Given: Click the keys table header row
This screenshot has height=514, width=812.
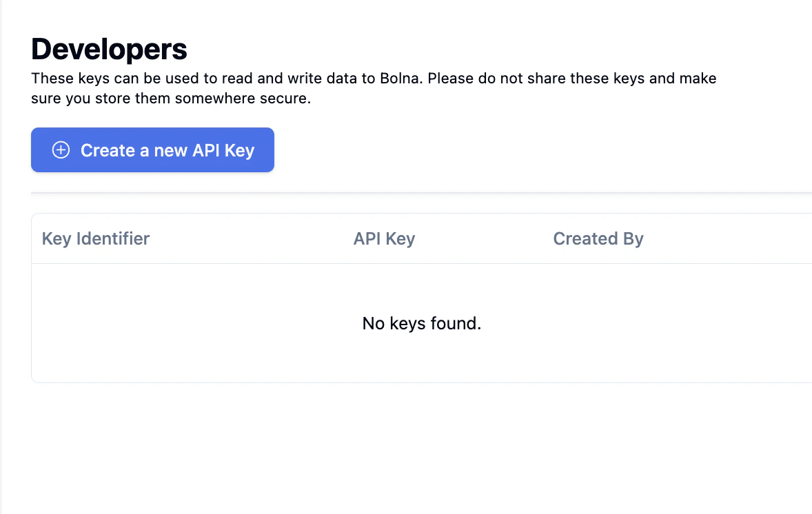Looking at the screenshot, I should click(x=421, y=238).
